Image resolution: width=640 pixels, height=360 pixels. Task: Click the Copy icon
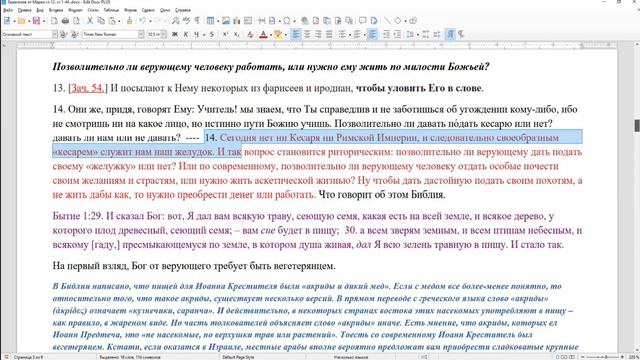[x=101, y=21]
